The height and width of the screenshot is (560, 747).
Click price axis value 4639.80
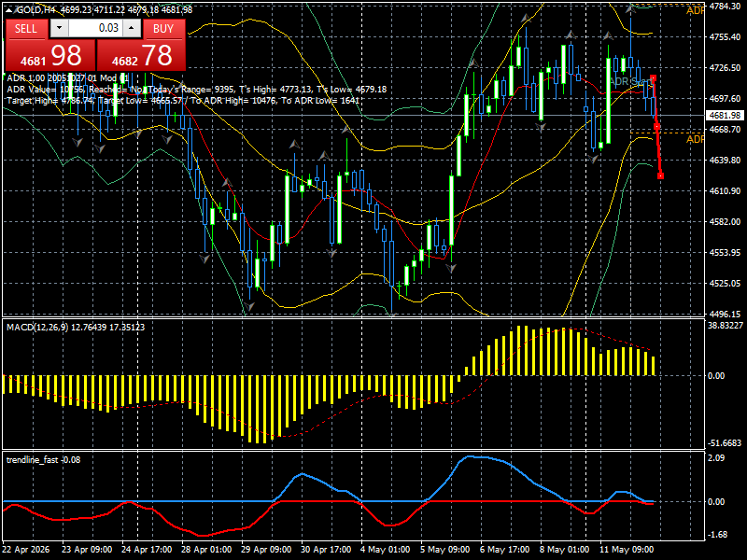(725, 160)
